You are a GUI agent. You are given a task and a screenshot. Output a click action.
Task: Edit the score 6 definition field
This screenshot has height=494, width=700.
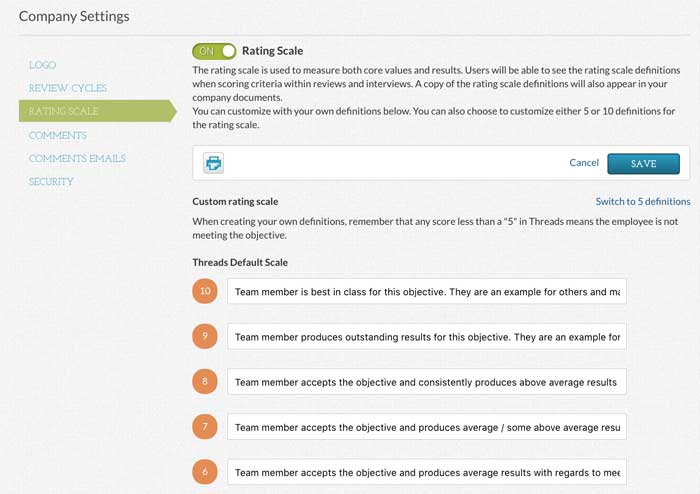click(x=427, y=472)
